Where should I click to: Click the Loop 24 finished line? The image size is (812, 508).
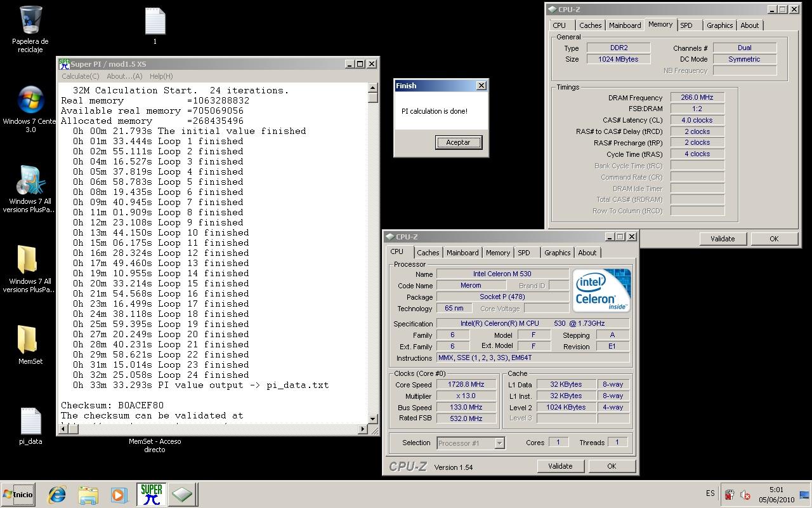(x=160, y=375)
